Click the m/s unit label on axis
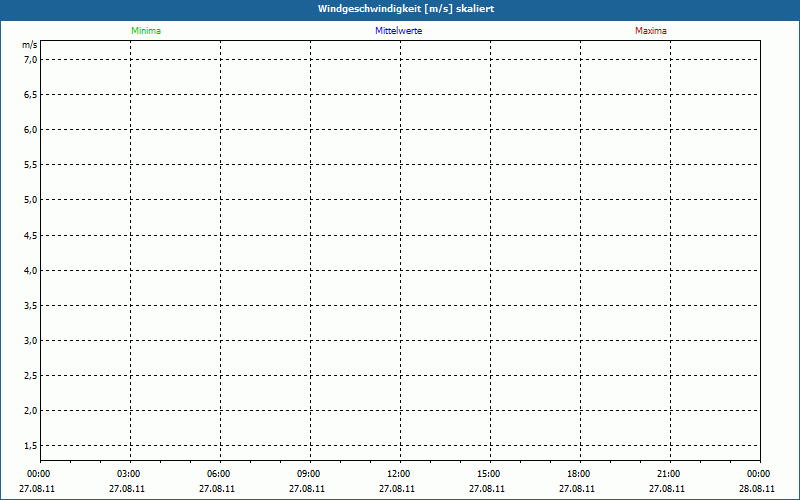Image resolution: width=800 pixels, height=500 pixels. coord(30,45)
